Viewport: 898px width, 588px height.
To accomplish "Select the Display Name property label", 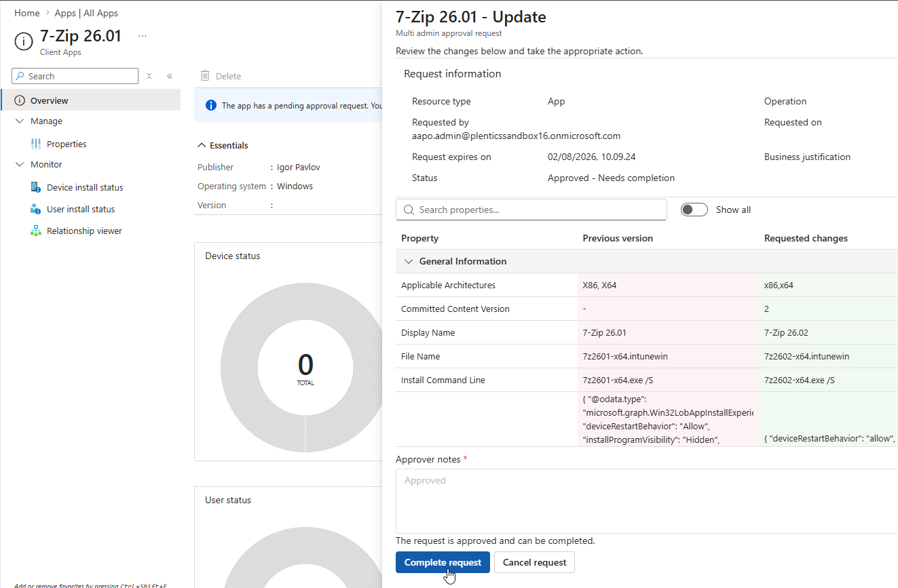I will pos(428,332).
